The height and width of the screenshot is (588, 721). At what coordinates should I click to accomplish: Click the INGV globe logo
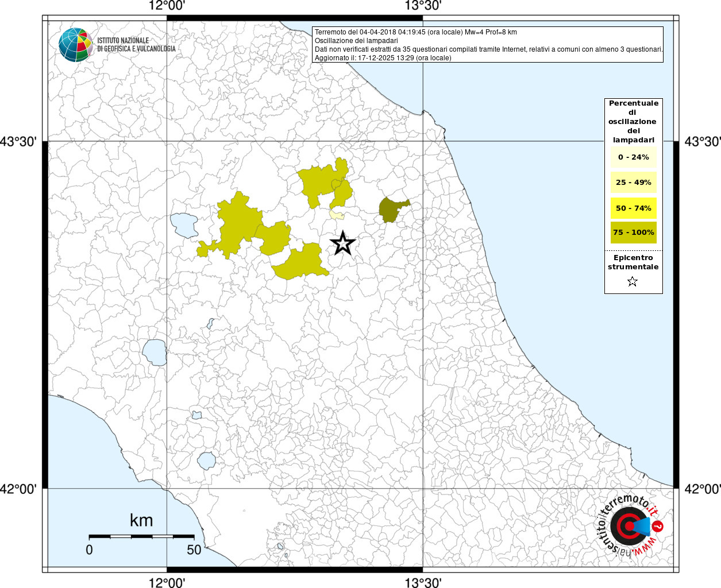[76, 45]
